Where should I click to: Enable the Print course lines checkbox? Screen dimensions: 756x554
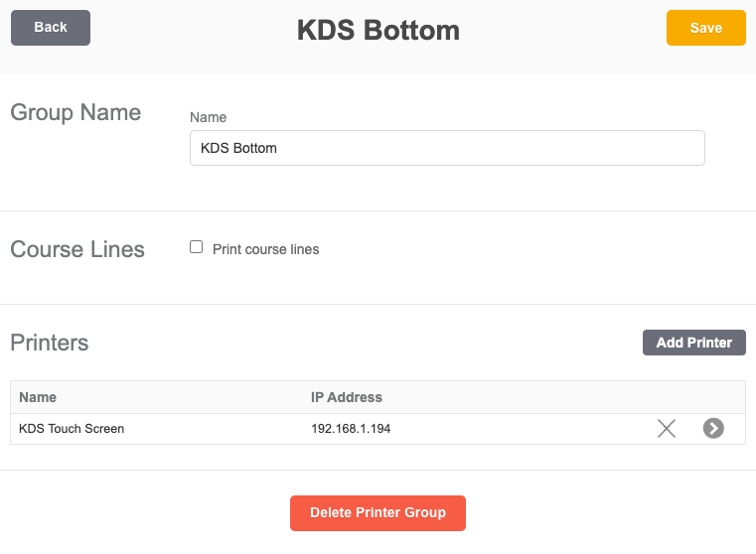pos(197,248)
